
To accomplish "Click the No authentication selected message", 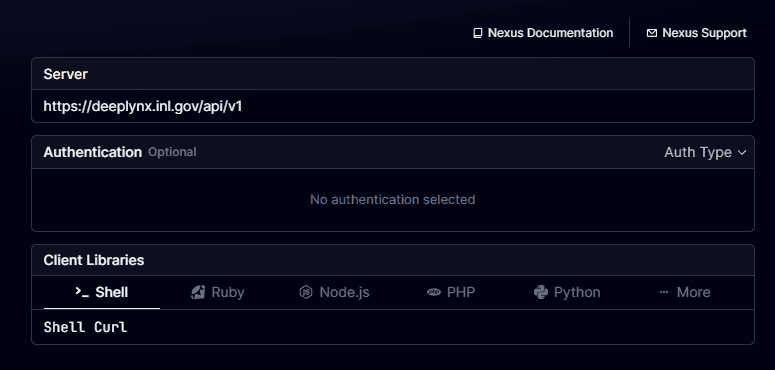I will pos(392,200).
